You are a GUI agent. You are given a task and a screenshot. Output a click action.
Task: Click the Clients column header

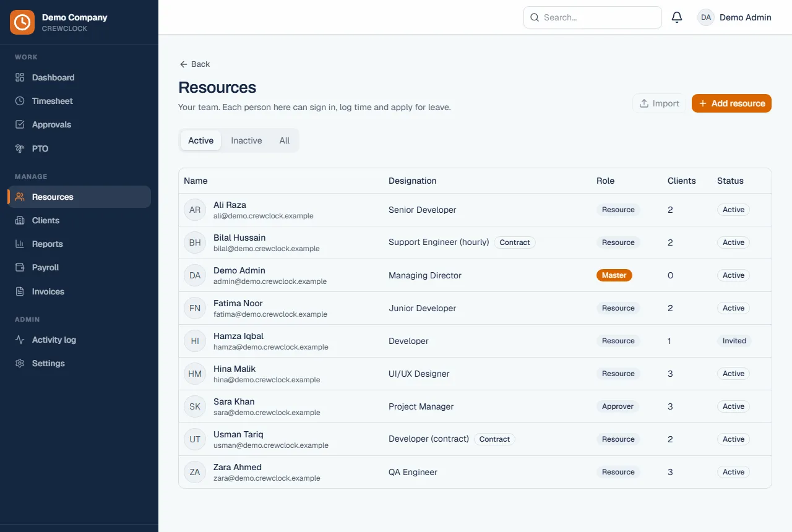682,181
